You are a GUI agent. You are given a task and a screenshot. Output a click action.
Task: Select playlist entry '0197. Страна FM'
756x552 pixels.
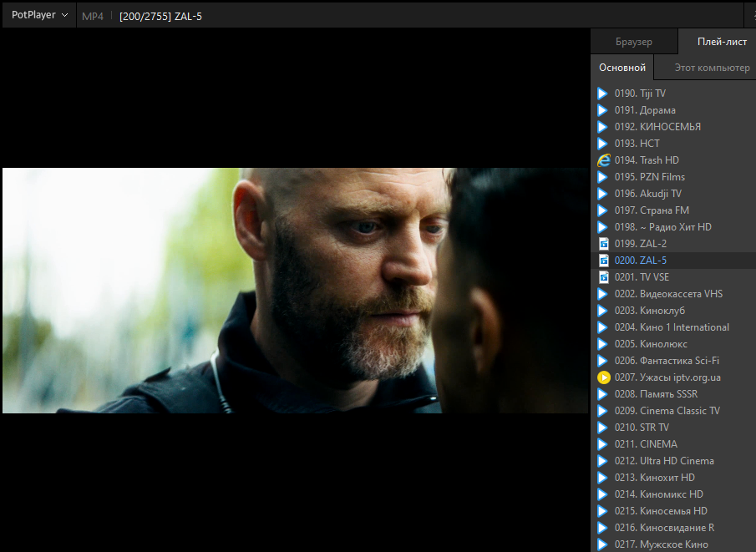[673, 210]
